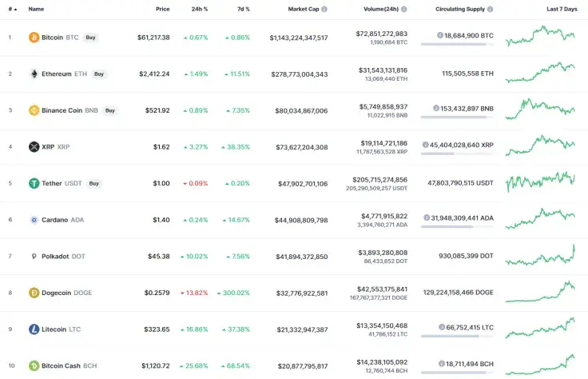Sort the table by the # rank column

click(x=10, y=10)
